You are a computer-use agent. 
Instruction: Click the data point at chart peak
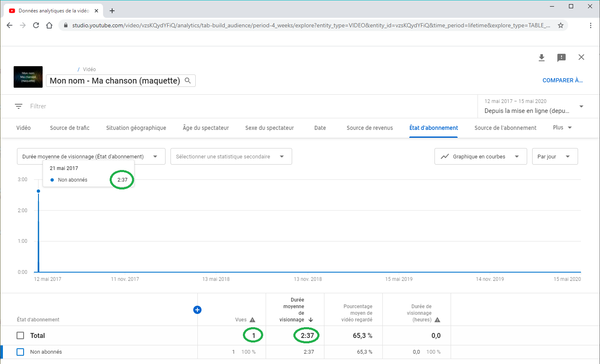point(38,191)
